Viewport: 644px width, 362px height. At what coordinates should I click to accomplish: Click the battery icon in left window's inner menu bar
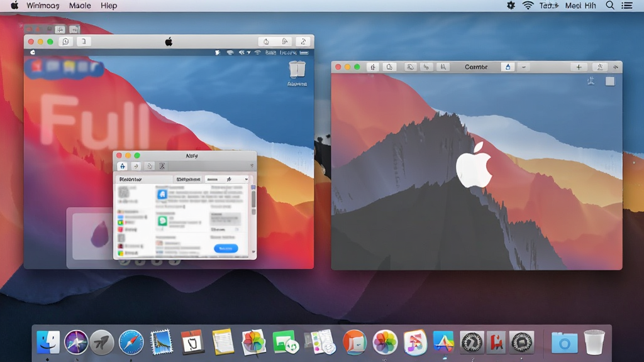pos(304,53)
